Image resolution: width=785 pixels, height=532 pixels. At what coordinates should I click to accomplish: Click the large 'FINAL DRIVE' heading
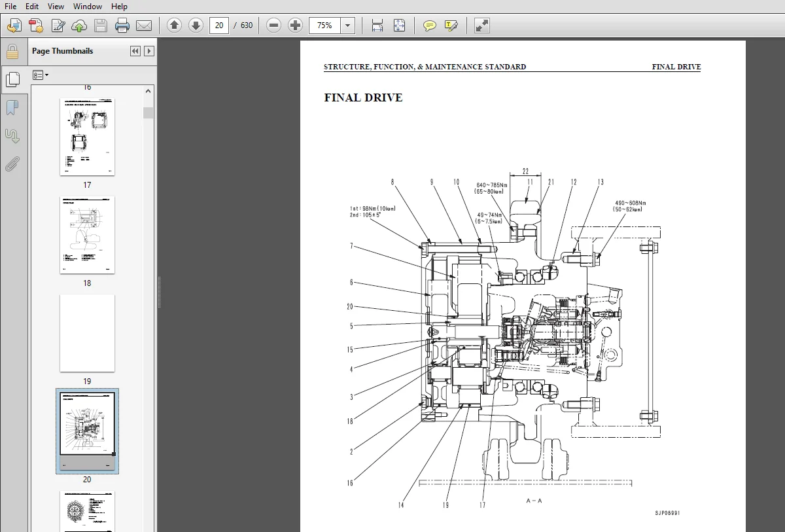tap(363, 98)
